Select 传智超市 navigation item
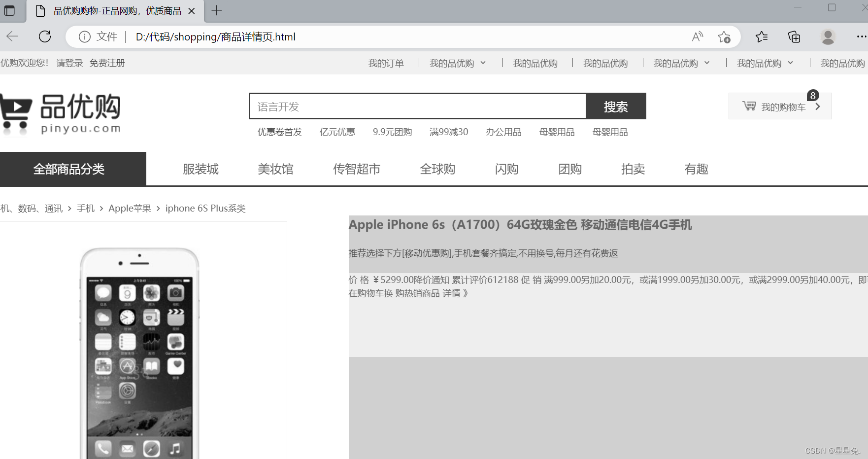Image resolution: width=868 pixels, height=459 pixels. (357, 169)
